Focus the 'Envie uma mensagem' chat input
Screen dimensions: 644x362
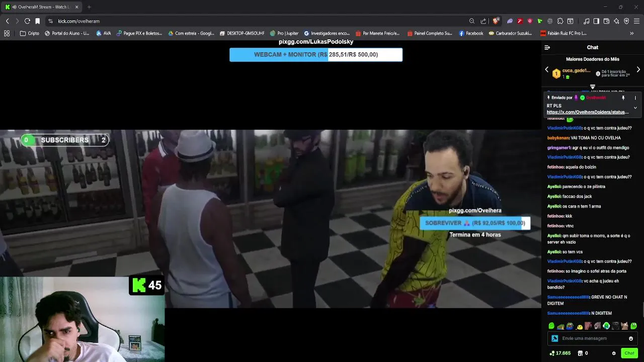pos(593,338)
